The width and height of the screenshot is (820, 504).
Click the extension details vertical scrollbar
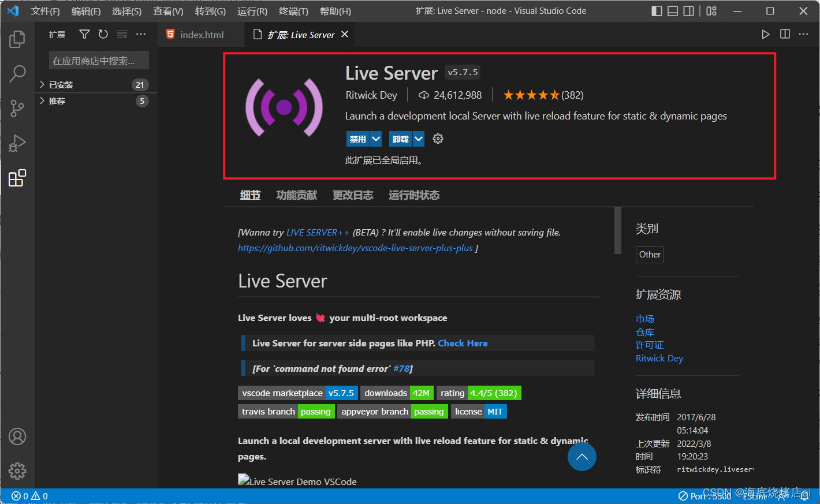click(617, 231)
